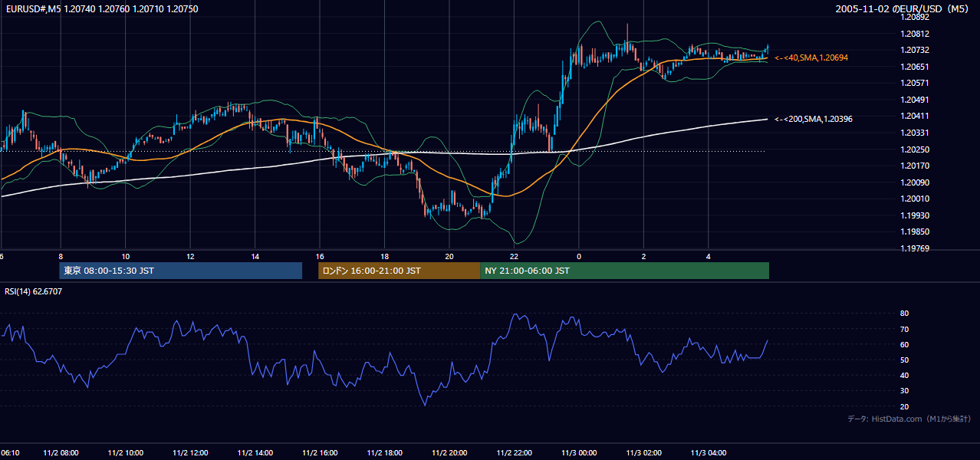980x460 pixels.
Task: Click the 11/2 14:00 time axis label
Action: (255, 453)
